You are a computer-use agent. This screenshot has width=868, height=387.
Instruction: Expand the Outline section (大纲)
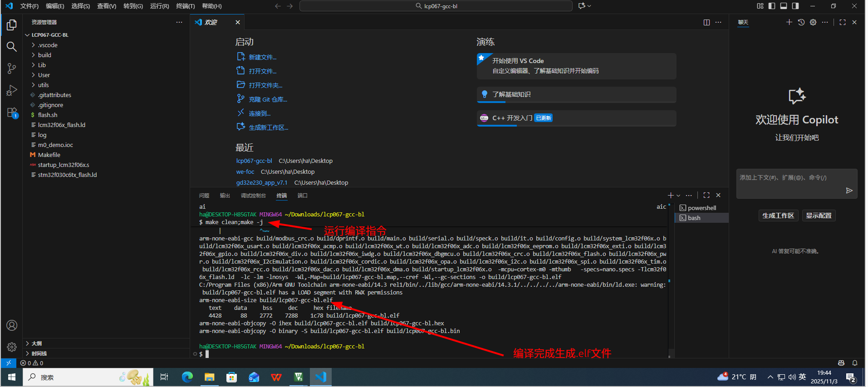(x=37, y=343)
